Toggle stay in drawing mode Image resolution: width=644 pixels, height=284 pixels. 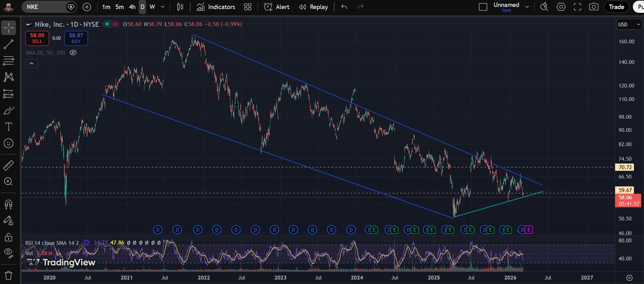click(9, 220)
